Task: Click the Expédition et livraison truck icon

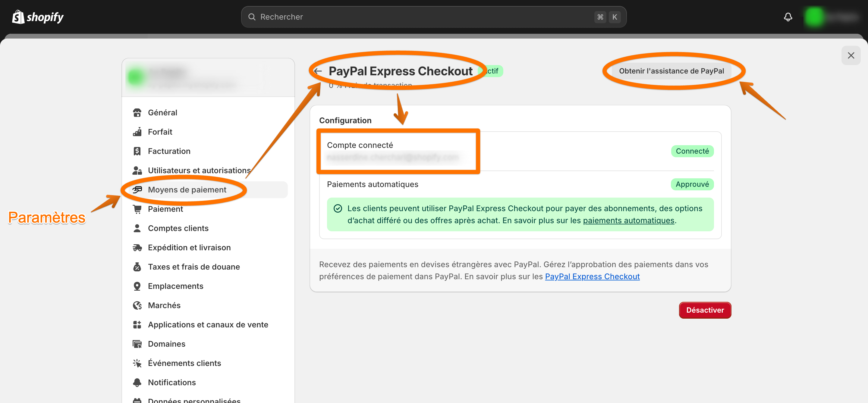Action: [x=137, y=248]
